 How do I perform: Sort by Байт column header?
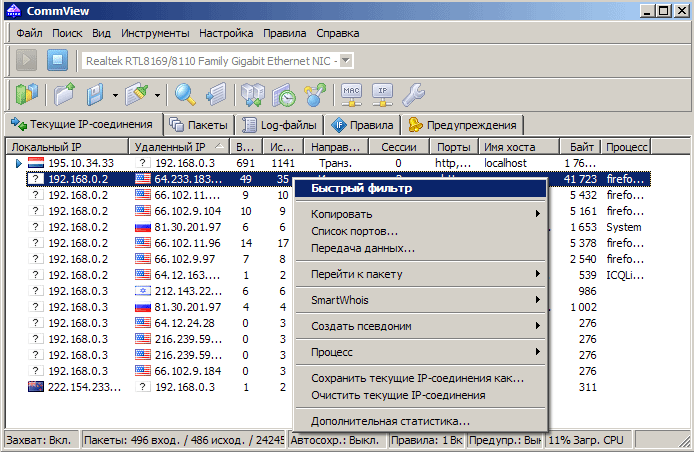580,147
